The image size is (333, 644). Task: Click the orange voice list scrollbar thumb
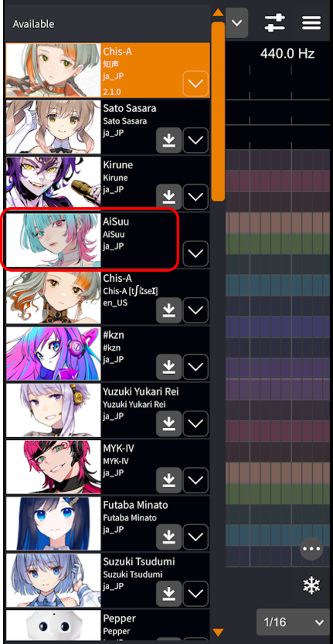[218, 111]
